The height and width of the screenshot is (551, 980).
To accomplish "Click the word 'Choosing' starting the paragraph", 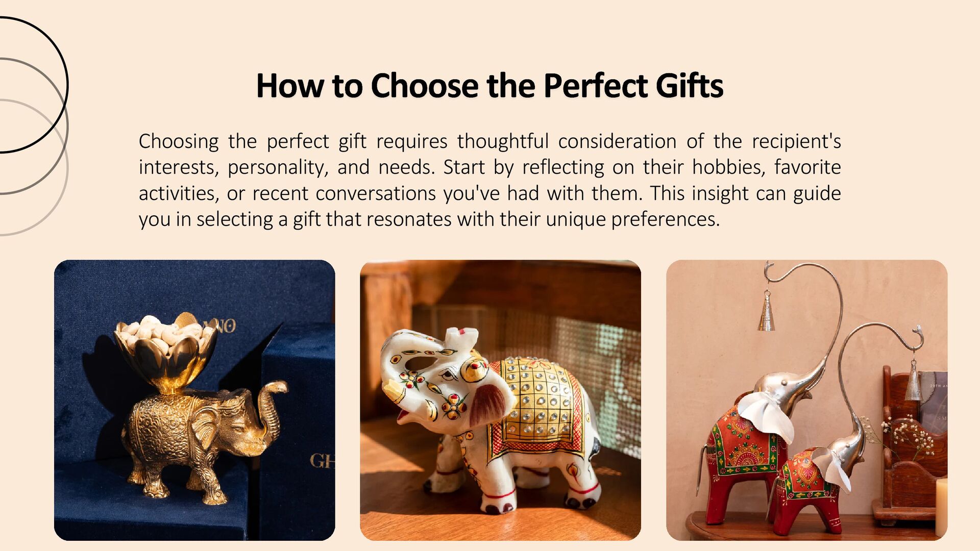I will pyautogui.click(x=179, y=141).
